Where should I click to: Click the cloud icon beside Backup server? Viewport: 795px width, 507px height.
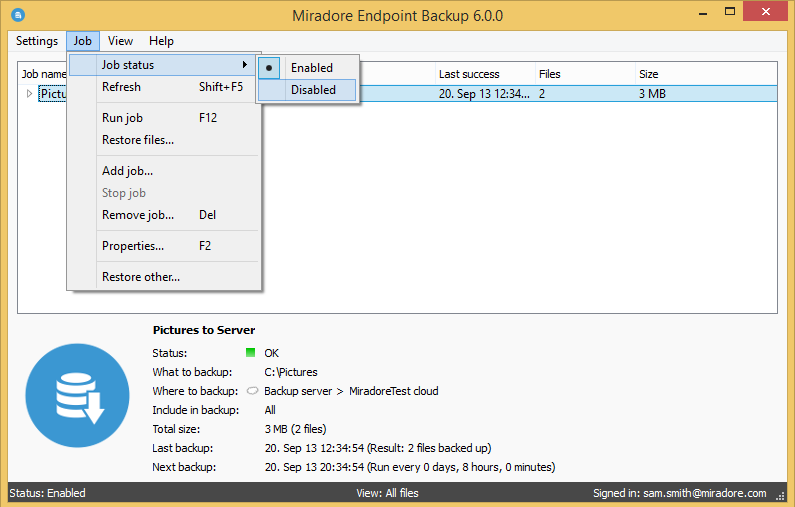[x=252, y=391]
